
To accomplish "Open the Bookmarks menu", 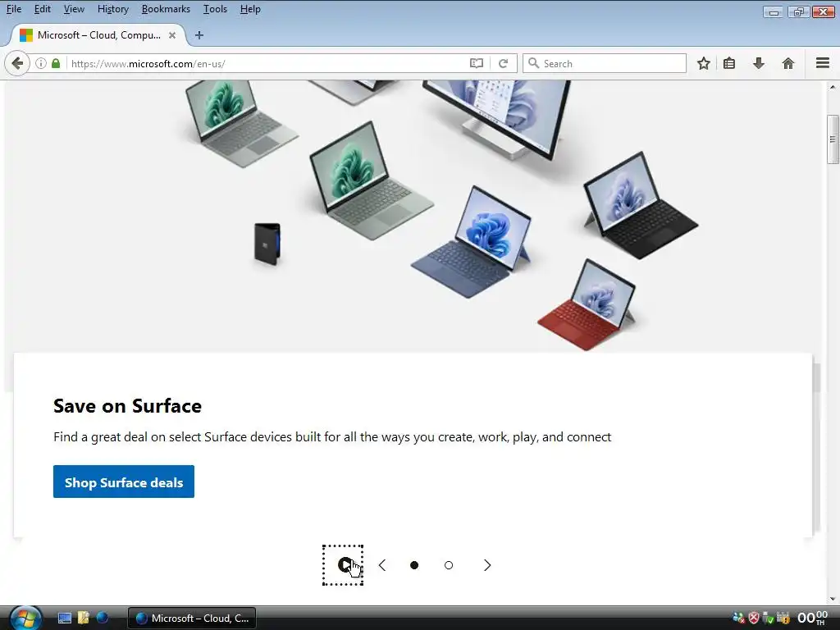I will [166, 9].
